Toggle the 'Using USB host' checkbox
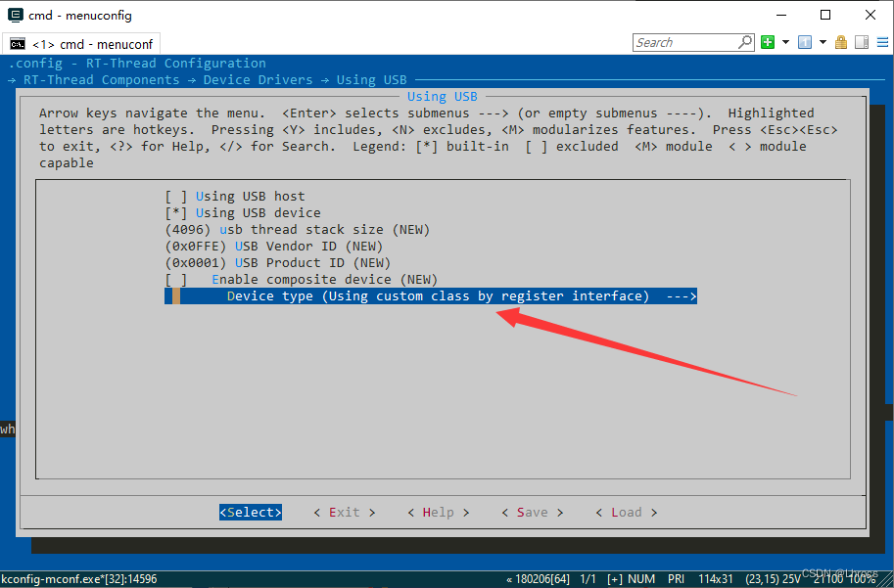Image resolution: width=894 pixels, height=588 pixels. (175, 197)
